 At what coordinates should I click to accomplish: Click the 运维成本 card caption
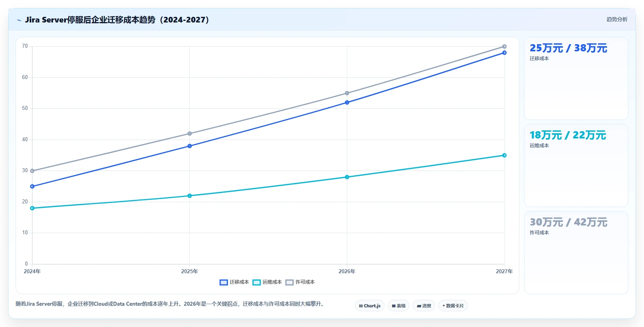(x=539, y=146)
